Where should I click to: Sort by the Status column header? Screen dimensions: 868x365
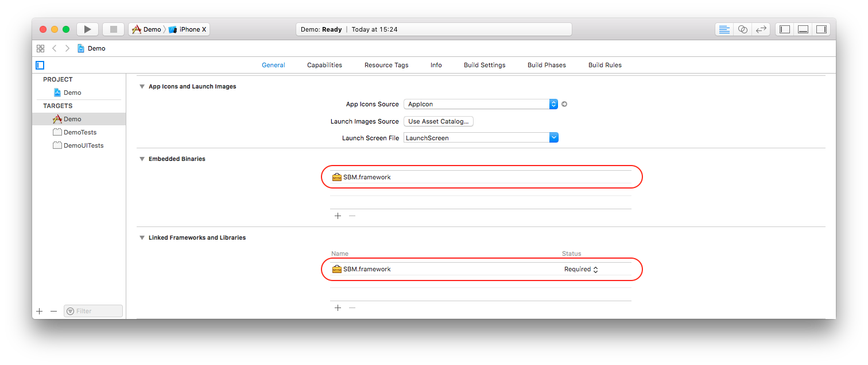tap(571, 253)
